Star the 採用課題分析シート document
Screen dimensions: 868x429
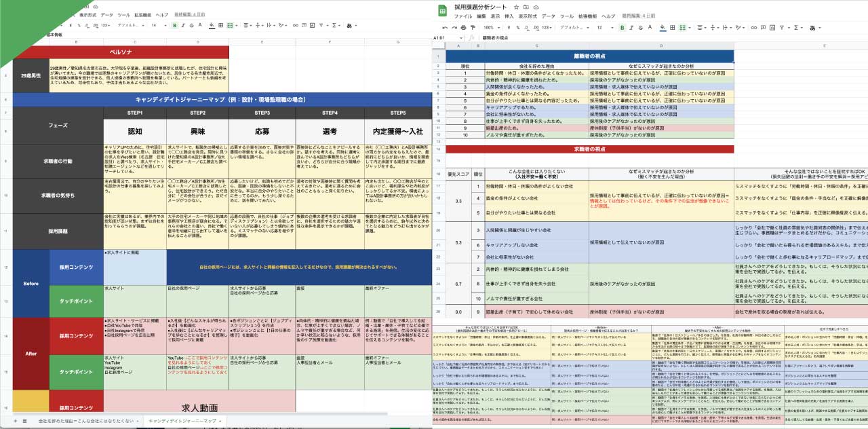pos(517,6)
